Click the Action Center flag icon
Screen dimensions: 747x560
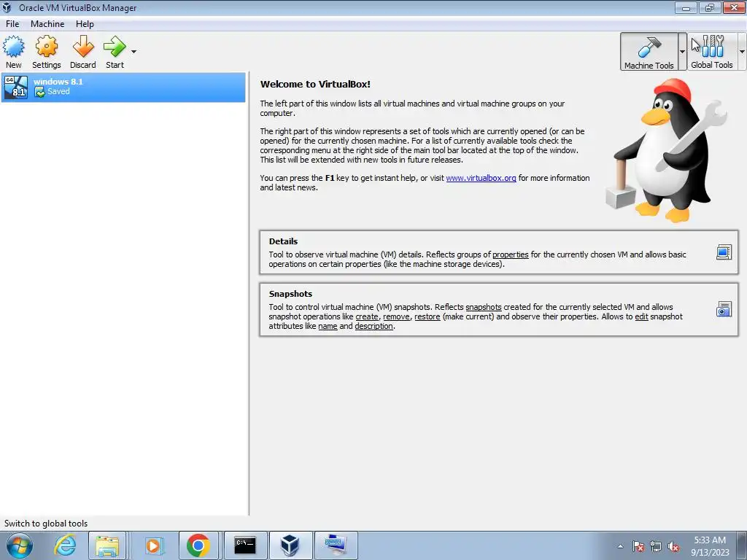638,547
